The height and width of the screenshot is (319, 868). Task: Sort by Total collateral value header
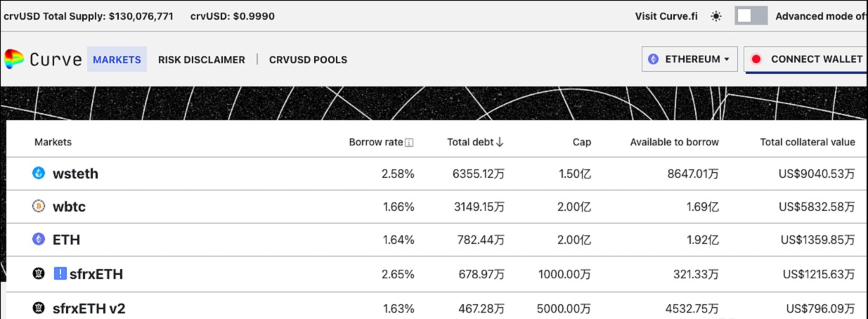pos(808,142)
